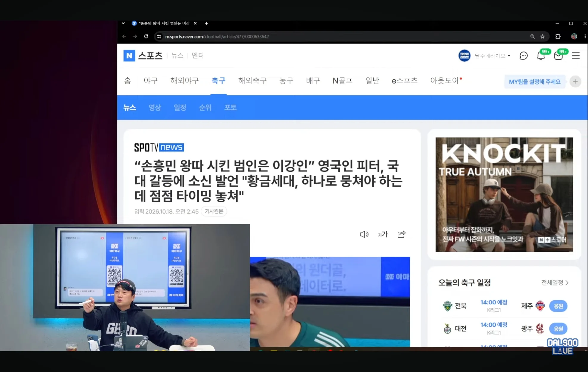Open the KNOCKIT True Autumn ad banner

pyautogui.click(x=504, y=195)
